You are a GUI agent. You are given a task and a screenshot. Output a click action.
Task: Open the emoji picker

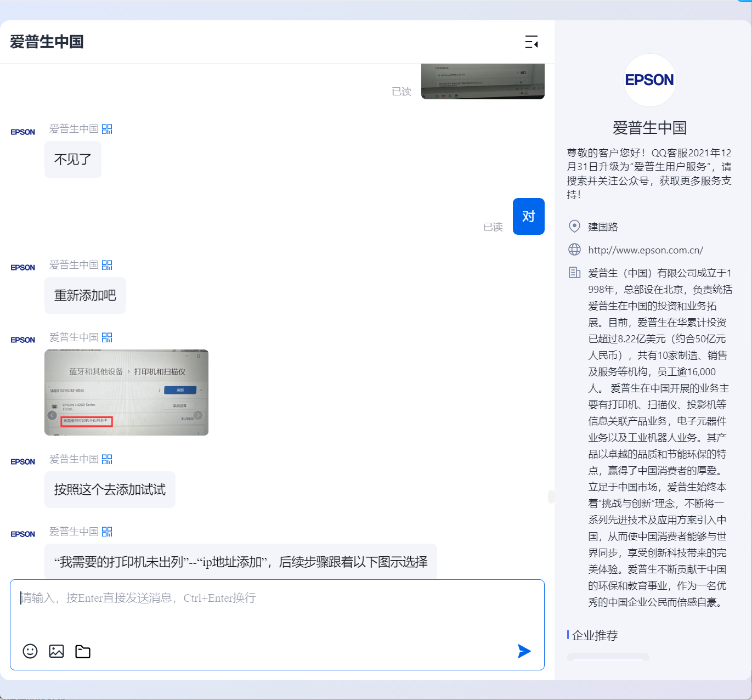coord(30,651)
